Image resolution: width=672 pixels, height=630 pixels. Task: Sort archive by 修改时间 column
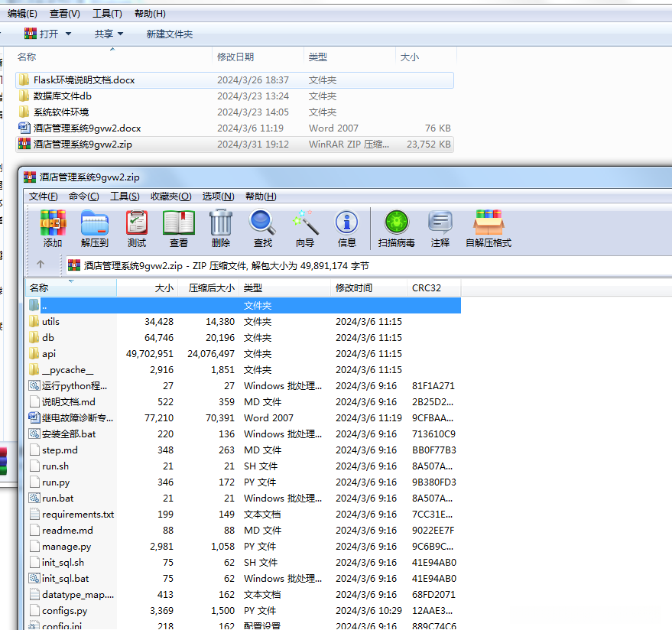368,287
